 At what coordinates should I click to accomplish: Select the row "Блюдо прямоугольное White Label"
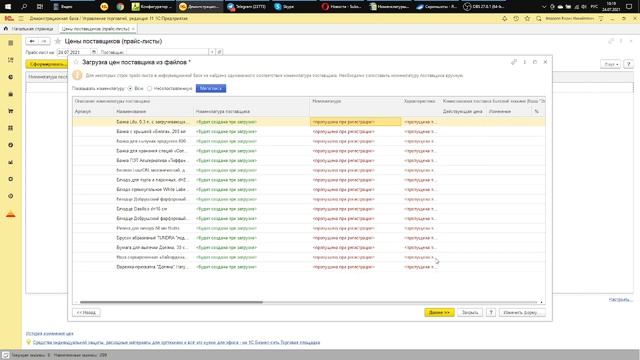(309, 189)
